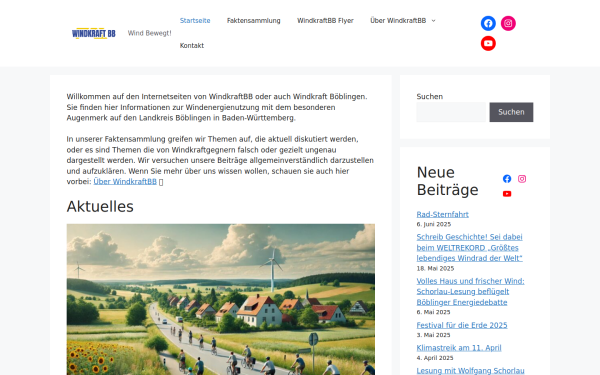Click the date 18. Mai 2025
This screenshot has width=600, height=375.
click(435, 268)
